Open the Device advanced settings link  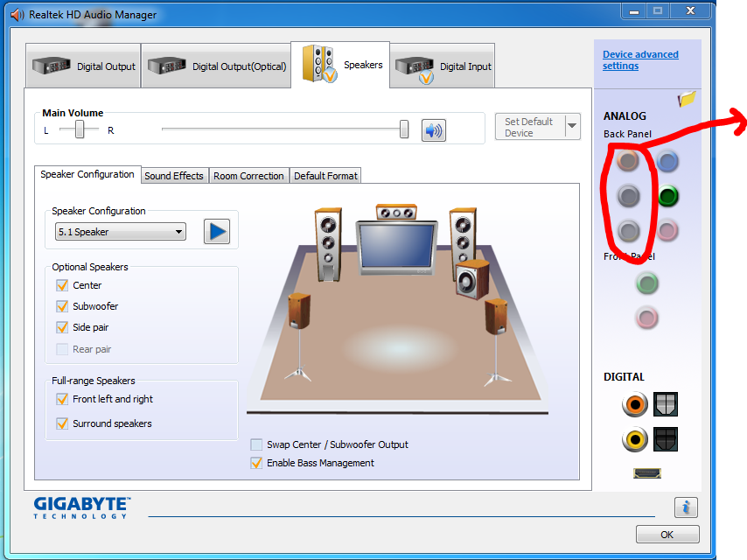click(x=640, y=60)
